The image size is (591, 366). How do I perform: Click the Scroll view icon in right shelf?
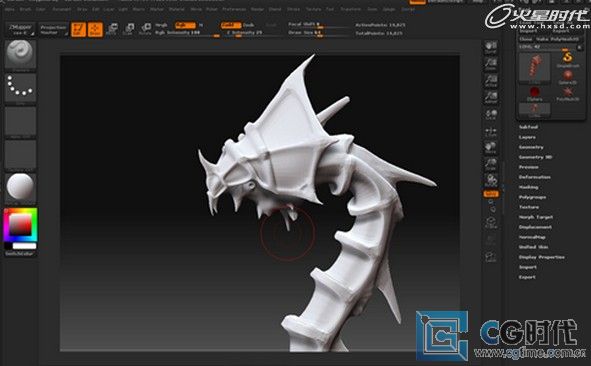[491, 47]
